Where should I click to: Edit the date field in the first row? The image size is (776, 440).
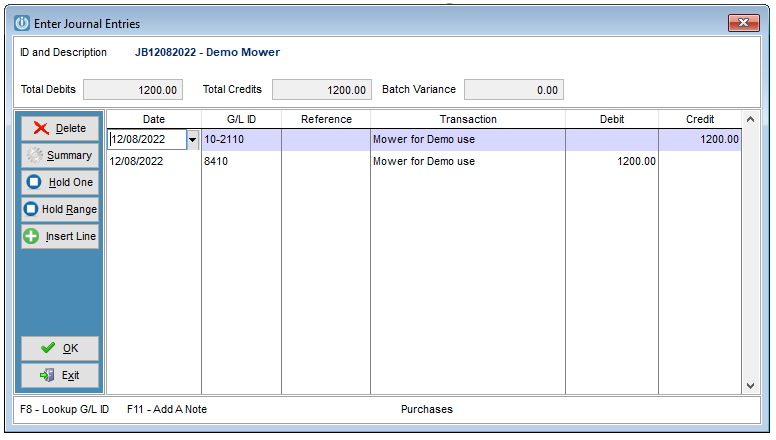147,140
